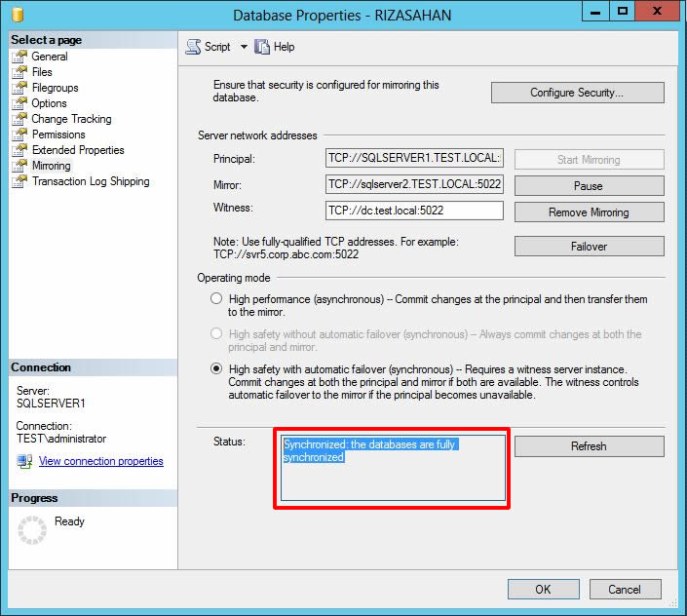Open the Options page

point(49,103)
